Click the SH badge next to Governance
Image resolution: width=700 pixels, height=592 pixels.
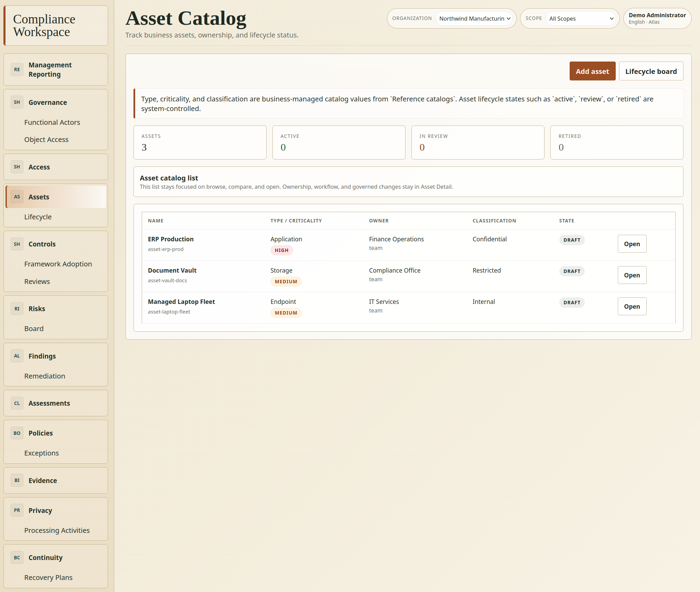click(x=17, y=102)
